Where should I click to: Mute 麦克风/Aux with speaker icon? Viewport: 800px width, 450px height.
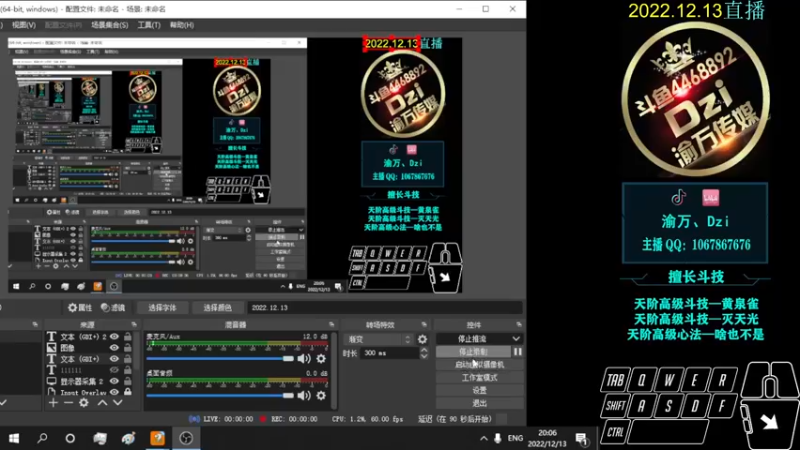pos(304,359)
